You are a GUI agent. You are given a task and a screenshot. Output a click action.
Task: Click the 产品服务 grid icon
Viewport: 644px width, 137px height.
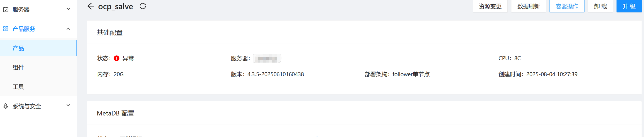[x=6, y=29]
